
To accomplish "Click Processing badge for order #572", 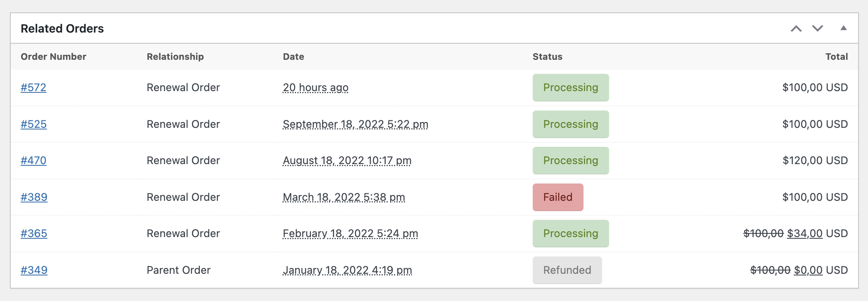I will tap(570, 87).
